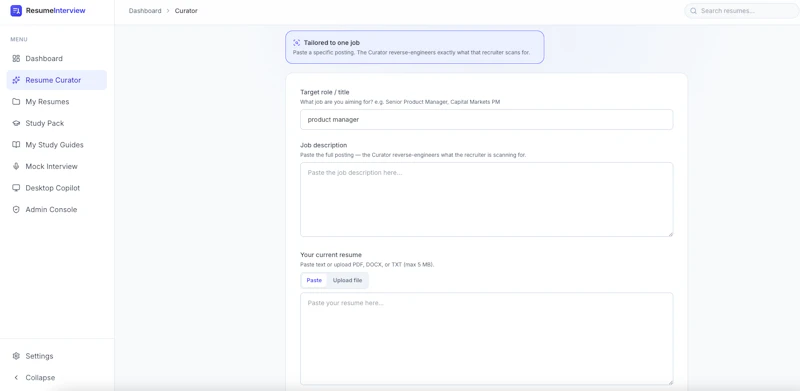Open Dashboard from the sidebar menu
Screen dimensions: 800x391
[x=57, y=59]
